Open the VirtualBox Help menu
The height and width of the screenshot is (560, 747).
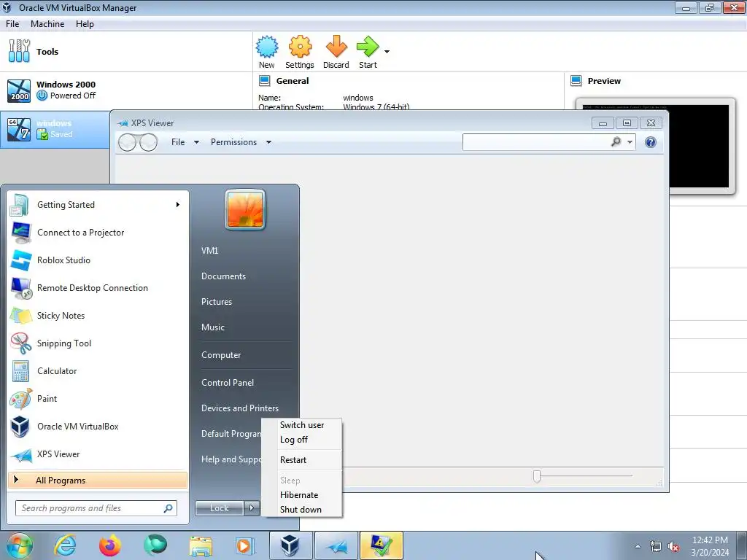coord(85,24)
